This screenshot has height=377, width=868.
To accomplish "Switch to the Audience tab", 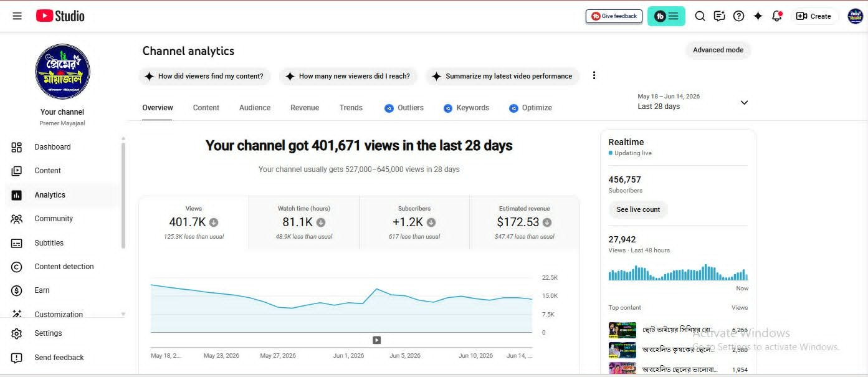I will point(255,108).
